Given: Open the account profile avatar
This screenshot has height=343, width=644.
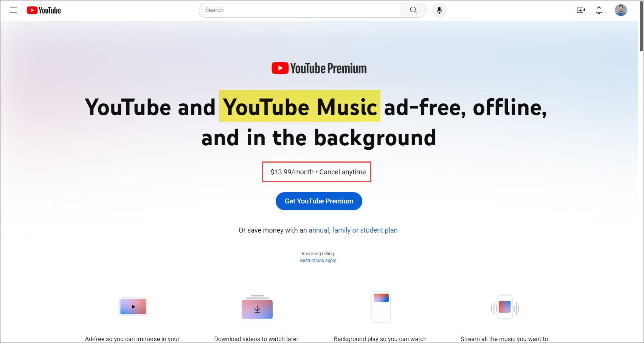Looking at the screenshot, I should point(621,10).
